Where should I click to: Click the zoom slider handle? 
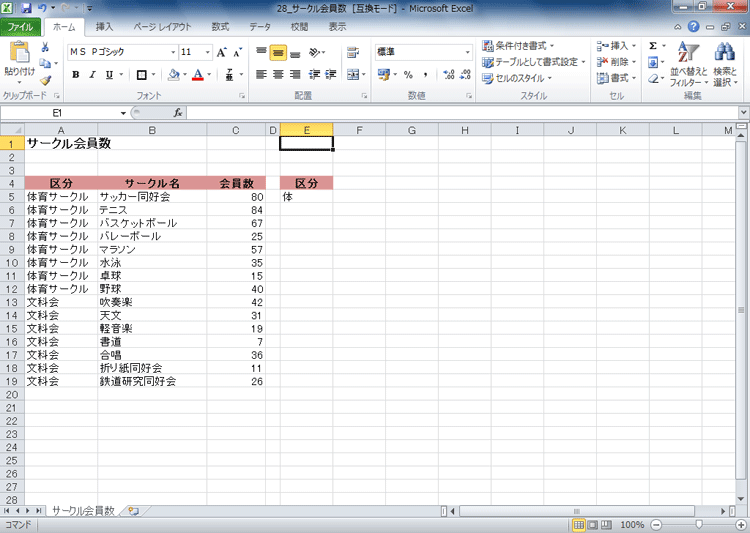point(699,525)
